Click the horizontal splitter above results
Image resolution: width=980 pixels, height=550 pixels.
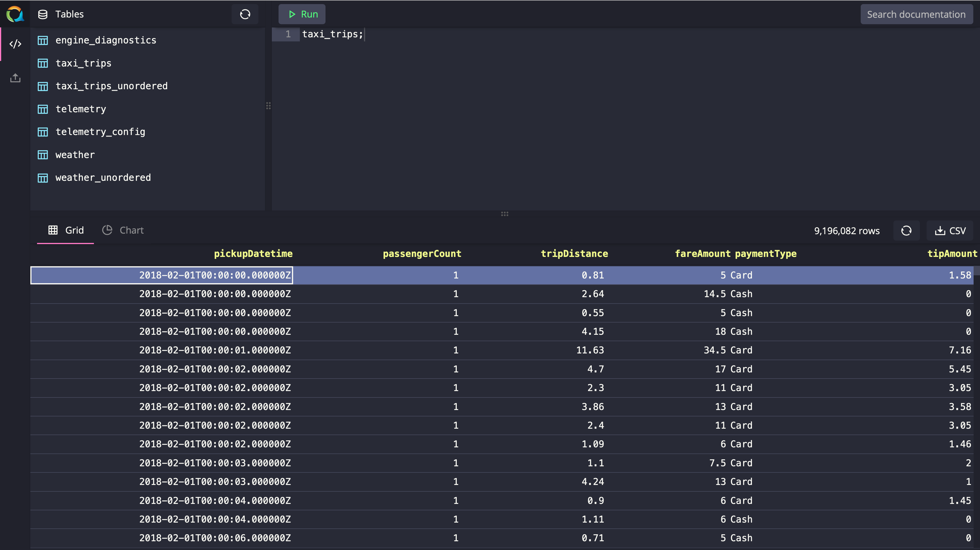tap(505, 214)
